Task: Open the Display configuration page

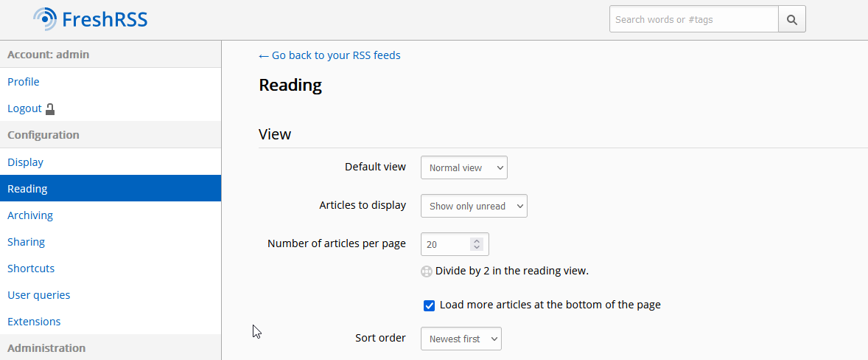Action: pyautogui.click(x=26, y=162)
